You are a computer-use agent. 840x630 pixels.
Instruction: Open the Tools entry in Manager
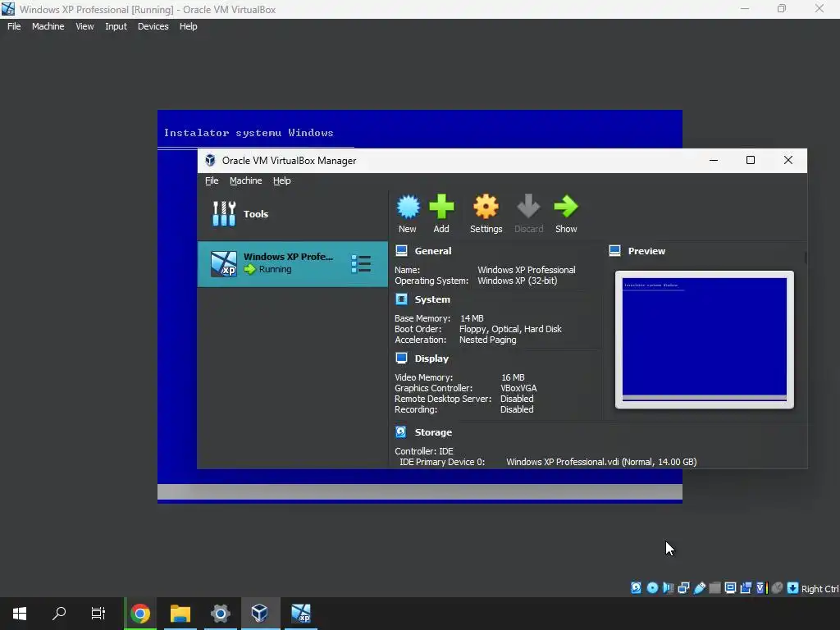(x=293, y=214)
